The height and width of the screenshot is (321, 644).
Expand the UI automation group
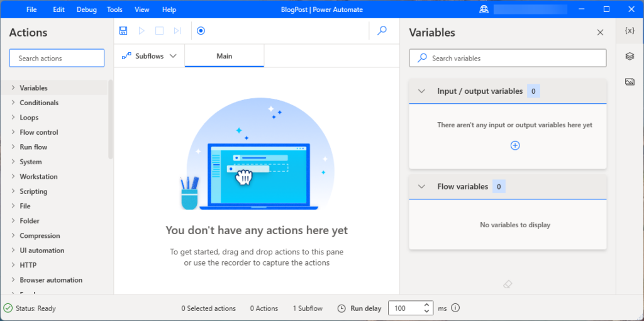point(13,251)
